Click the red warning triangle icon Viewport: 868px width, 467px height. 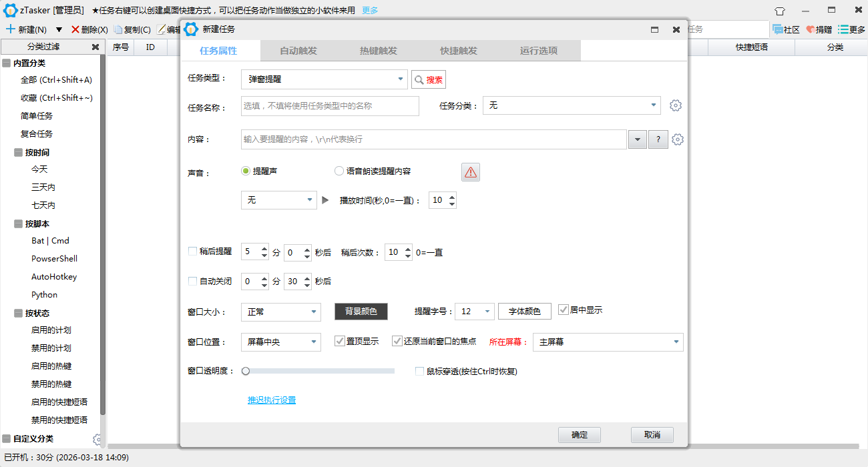pos(471,172)
